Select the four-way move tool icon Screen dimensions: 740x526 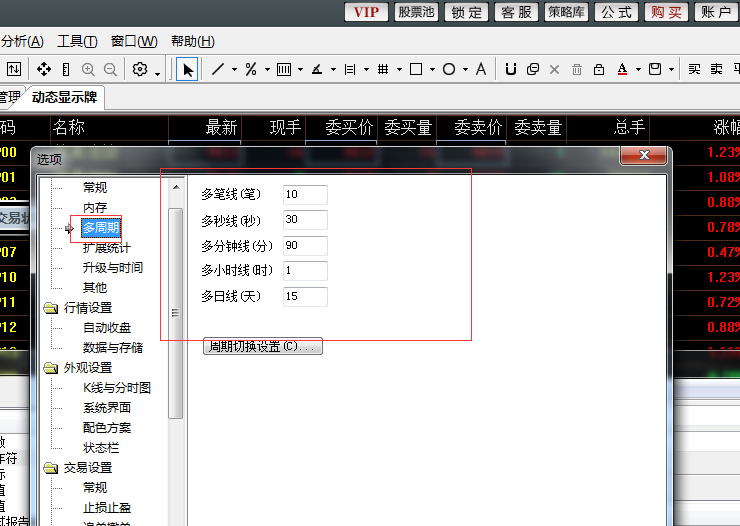click(x=44, y=69)
